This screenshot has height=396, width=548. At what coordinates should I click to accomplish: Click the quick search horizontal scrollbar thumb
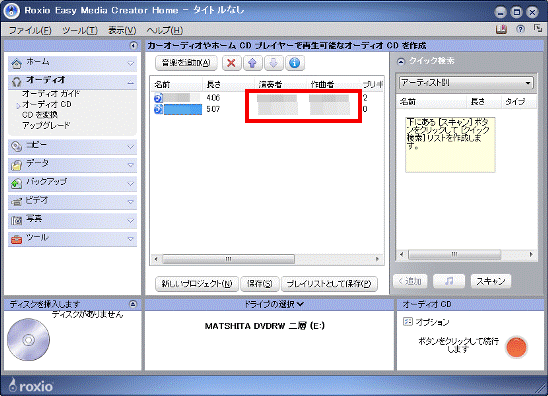point(454,254)
